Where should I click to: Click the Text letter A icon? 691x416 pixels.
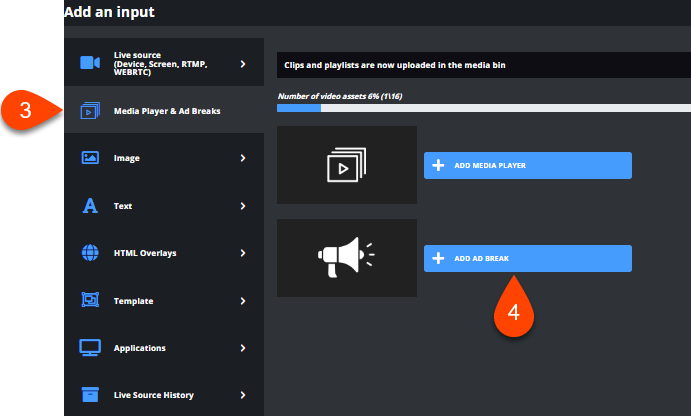(90, 205)
